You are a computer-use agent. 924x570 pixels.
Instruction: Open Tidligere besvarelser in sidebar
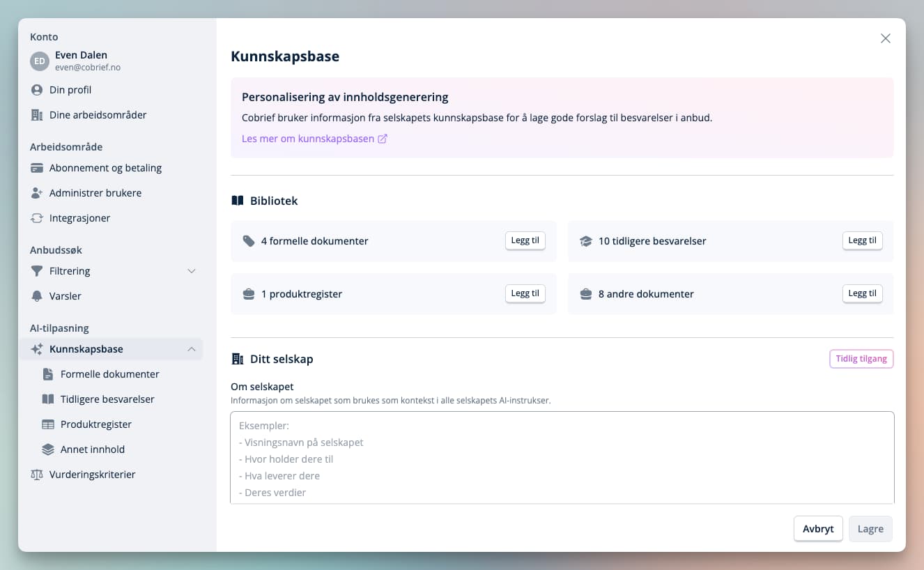click(x=107, y=399)
